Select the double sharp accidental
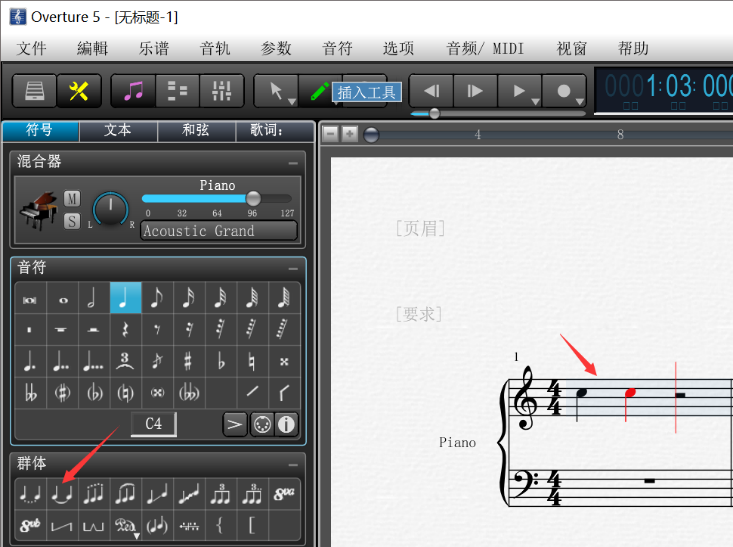 [284, 361]
